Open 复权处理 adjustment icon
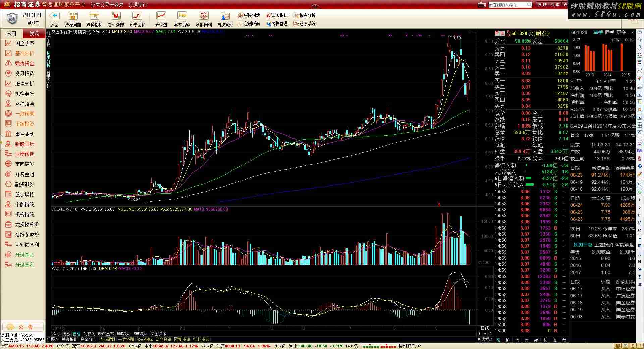 click(116, 16)
